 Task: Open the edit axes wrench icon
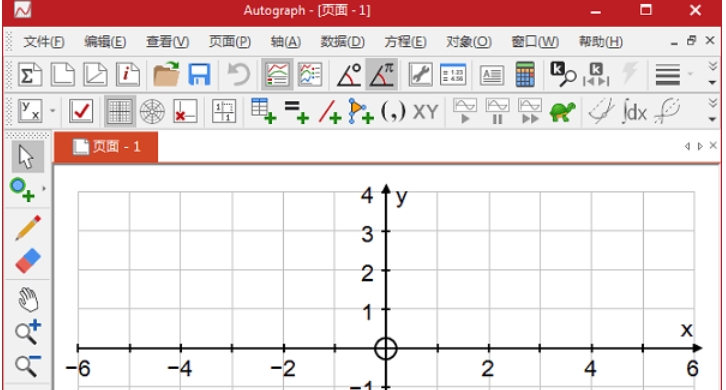[420, 74]
